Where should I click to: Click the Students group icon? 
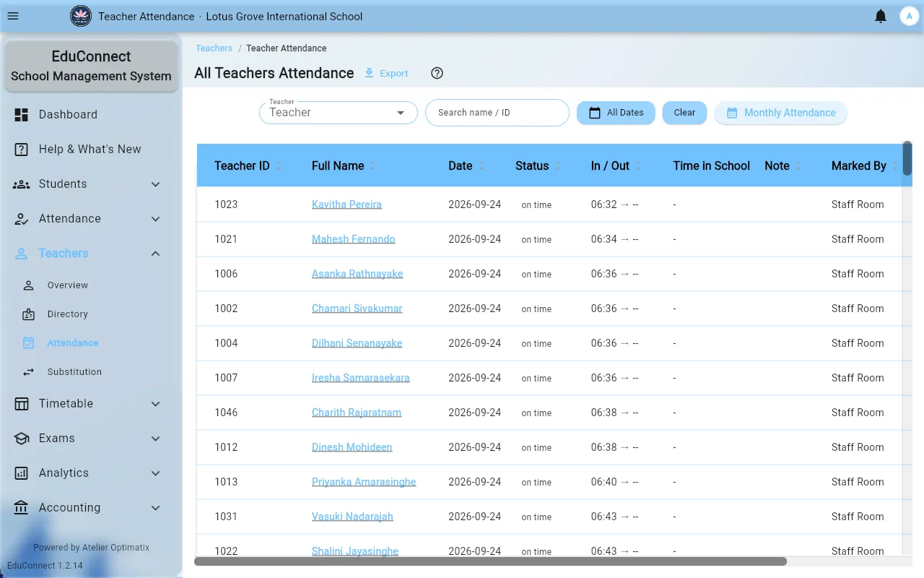(22, 184)
